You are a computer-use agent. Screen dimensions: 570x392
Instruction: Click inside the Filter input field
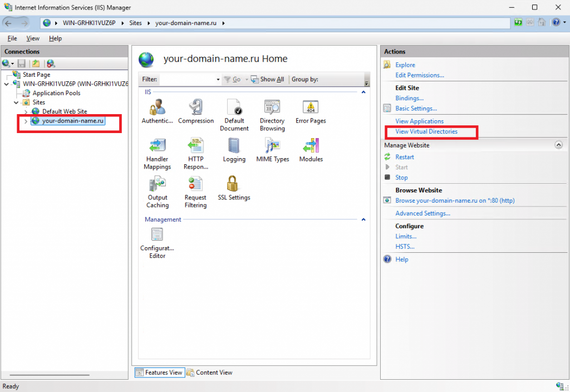tap(188, 79)
